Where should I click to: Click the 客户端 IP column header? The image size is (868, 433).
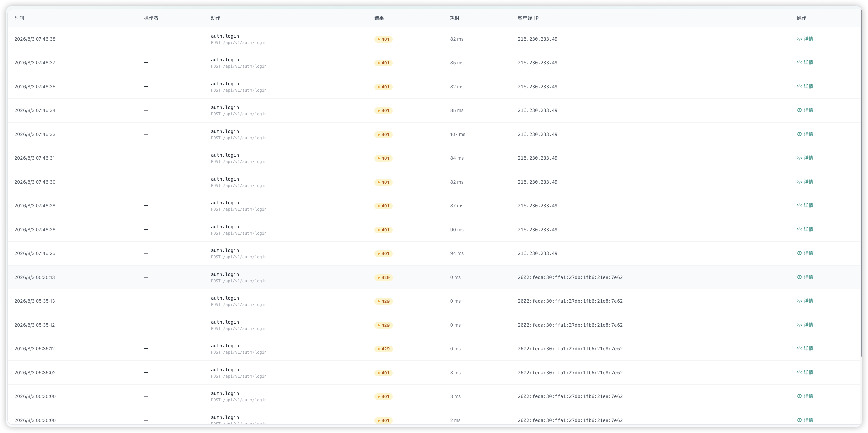(528, 18)
